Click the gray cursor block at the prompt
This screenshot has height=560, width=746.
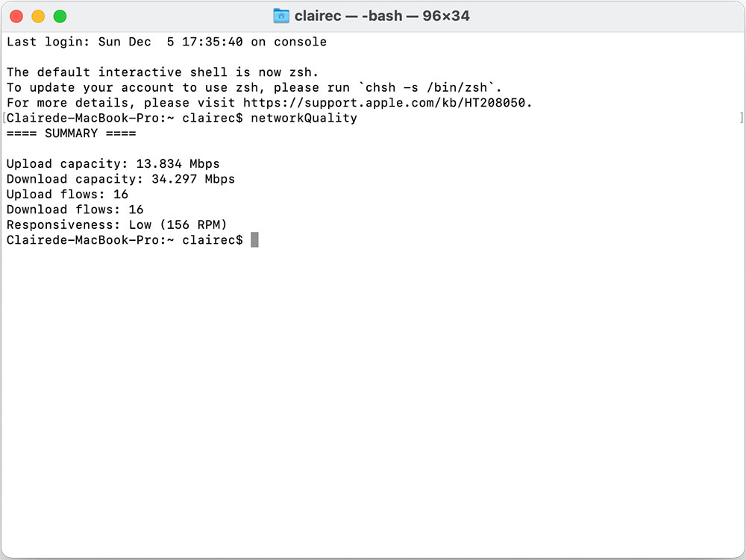tap(254, 239)
